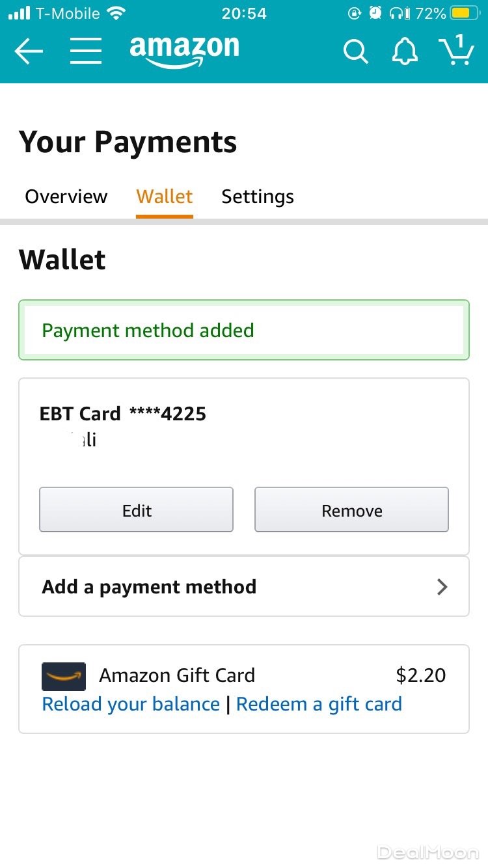The height and width of the screenshot is (868, 488).
Task: Open the hamburger menu
Action: pyautogui.click(x=86, y=51)
